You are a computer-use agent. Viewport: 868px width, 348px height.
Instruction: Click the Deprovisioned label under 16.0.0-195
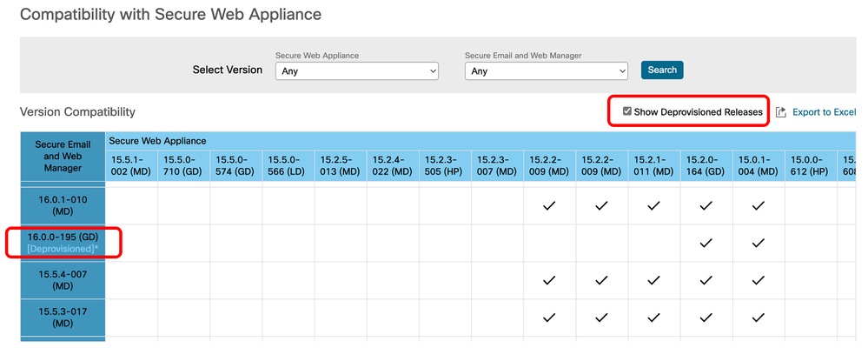pyautogui.click(x=61, y=249)
